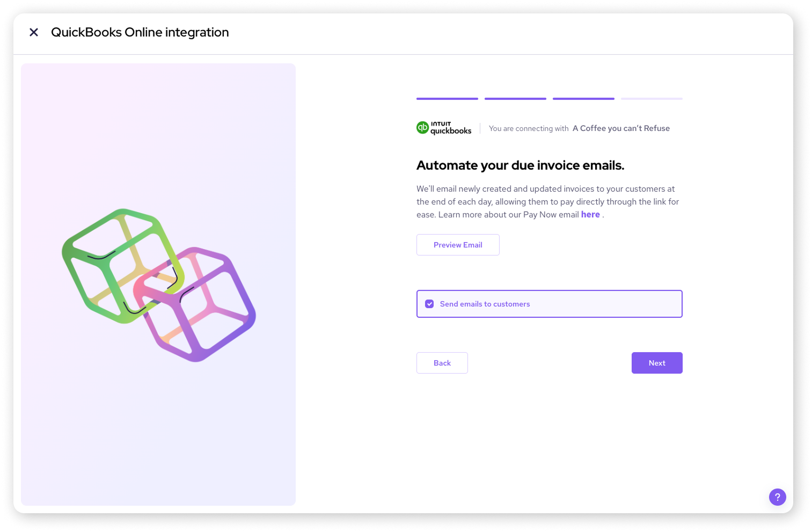Uncheck the Send emails to customers checkbox

click(x=429, y=304)
